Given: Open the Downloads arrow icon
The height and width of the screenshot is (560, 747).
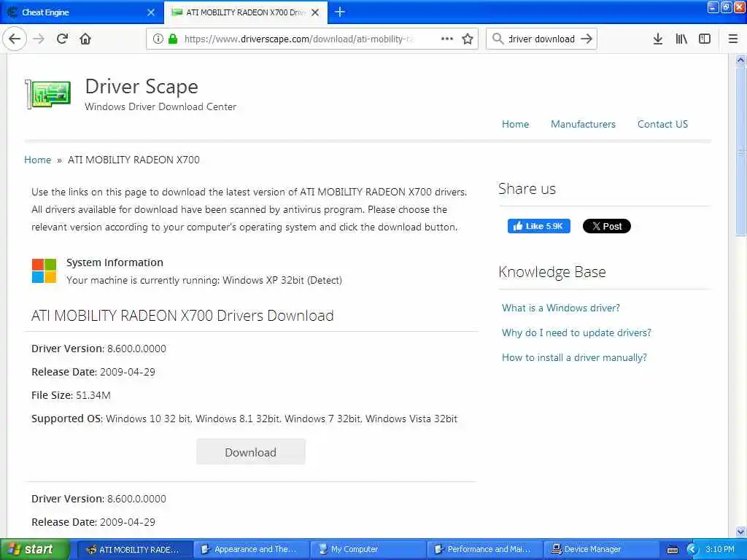Looking at the screenshot, I should coord(657,39).
